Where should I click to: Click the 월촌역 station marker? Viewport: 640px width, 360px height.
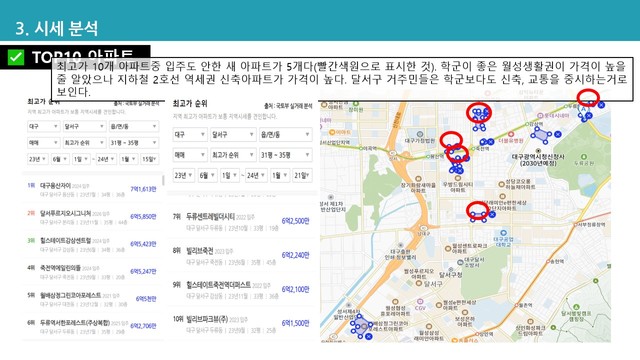pos(517,305)
